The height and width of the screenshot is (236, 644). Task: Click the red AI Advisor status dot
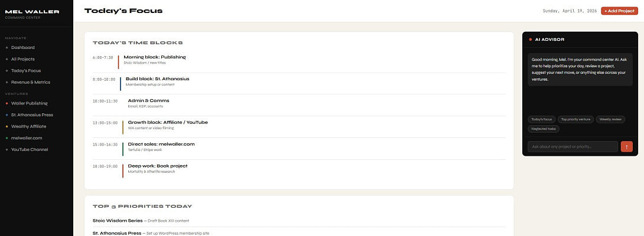tap(531, 40)
